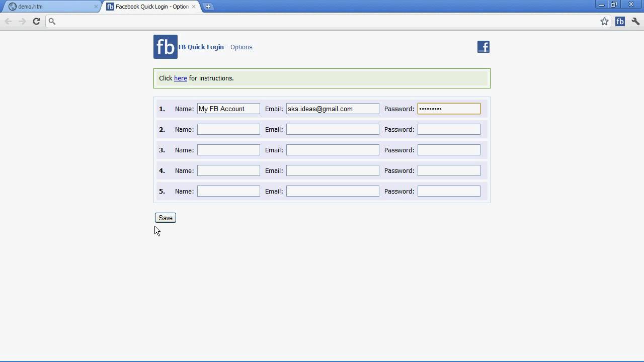Click the reload page icon
The image size is (644, 362).
(x=36, y=21)
